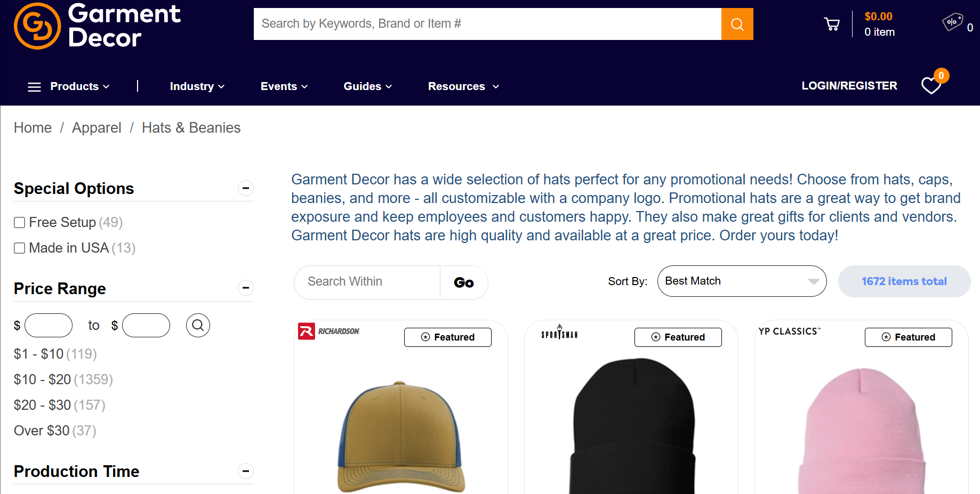
Task: Open the Products hamburger menu icon
Action: 34,87
